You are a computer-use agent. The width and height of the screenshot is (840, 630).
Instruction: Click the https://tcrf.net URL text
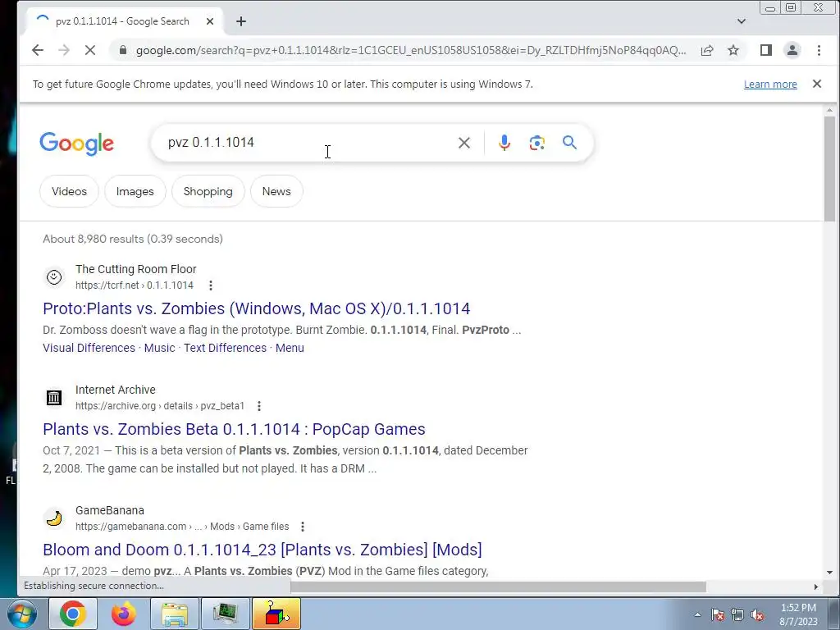(x=135, y=285)
